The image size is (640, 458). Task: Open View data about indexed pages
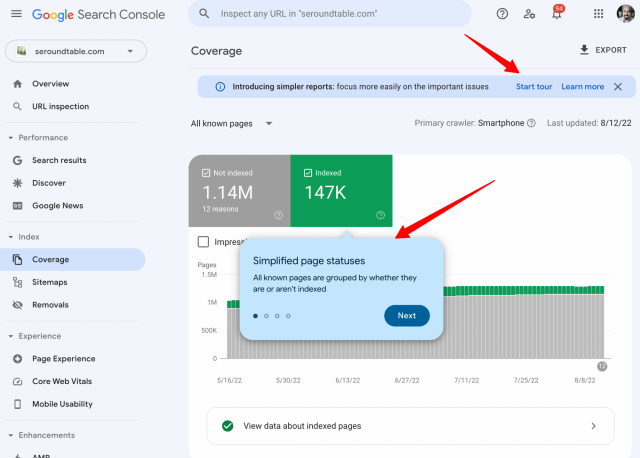[411, 426]
